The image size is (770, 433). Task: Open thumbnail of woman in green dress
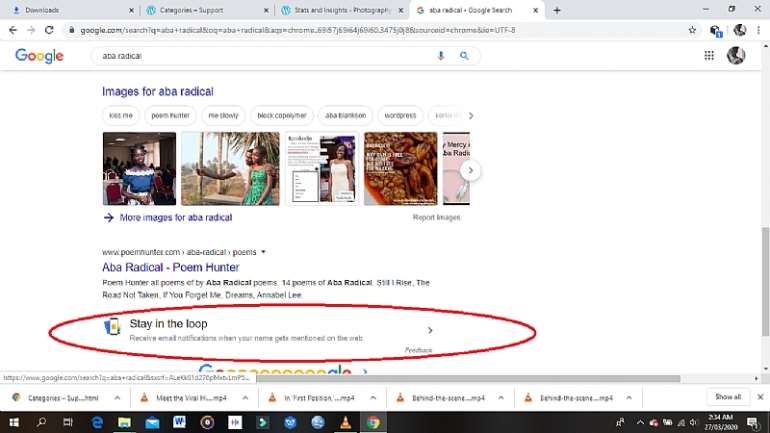230,168
